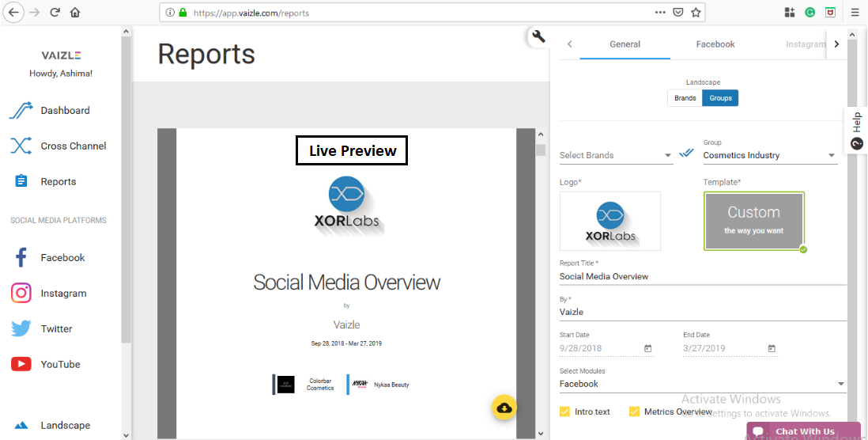Click the Social Media Overview preview heading

click(x=346, y=282)
